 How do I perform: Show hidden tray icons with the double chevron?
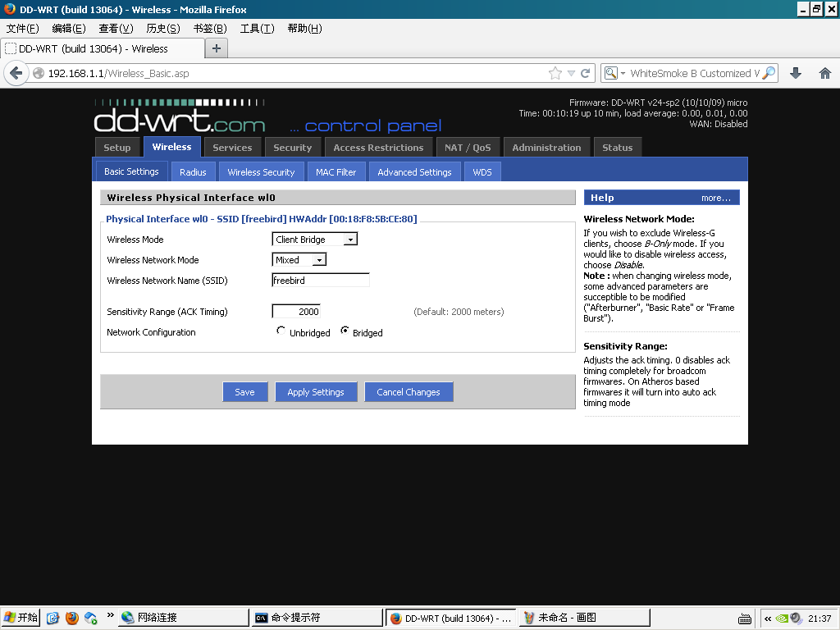pyautogui.click(x=768, y=619)
